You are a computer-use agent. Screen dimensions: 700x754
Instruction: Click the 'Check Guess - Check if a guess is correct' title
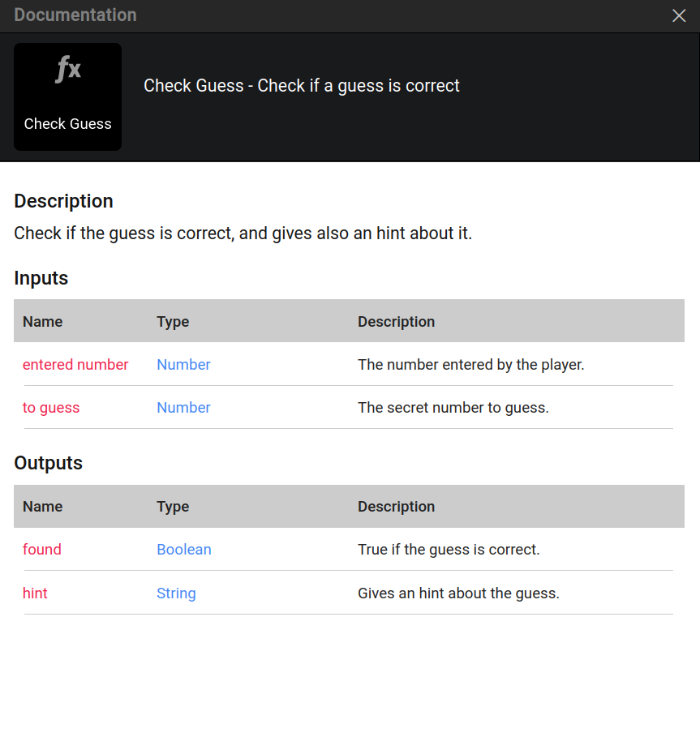[302, 86]
